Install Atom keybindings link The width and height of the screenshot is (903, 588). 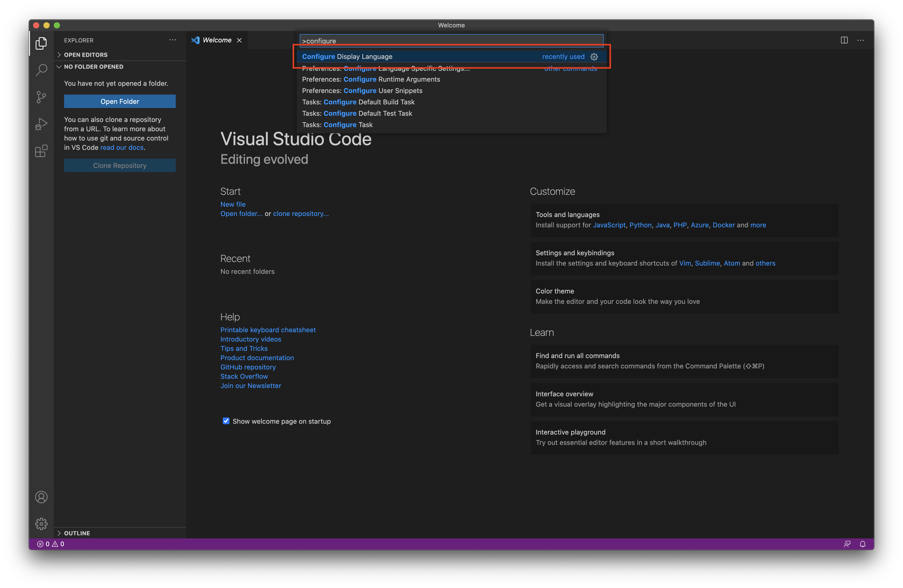click(732, 263)
